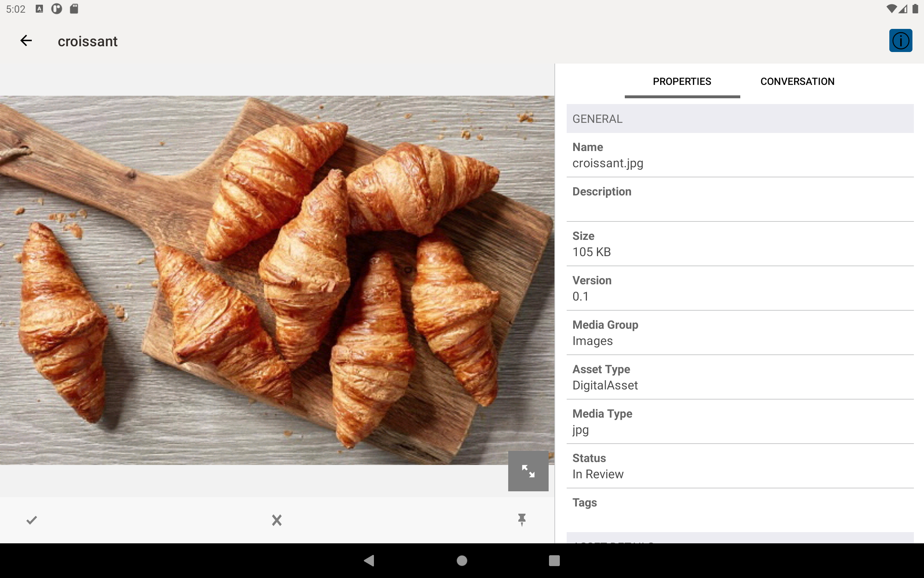Select the Status value In Review
This screenshot has width=924, height=578.
(598, 474)
